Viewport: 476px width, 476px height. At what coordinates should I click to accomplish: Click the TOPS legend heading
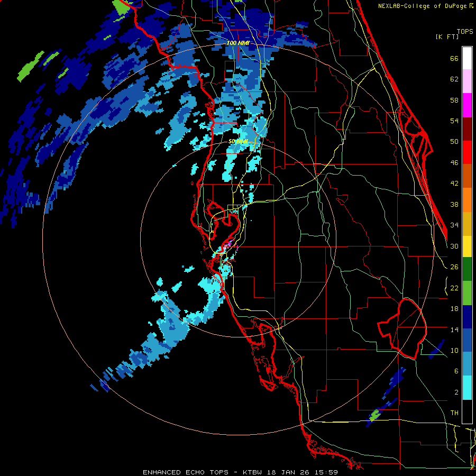465,31
